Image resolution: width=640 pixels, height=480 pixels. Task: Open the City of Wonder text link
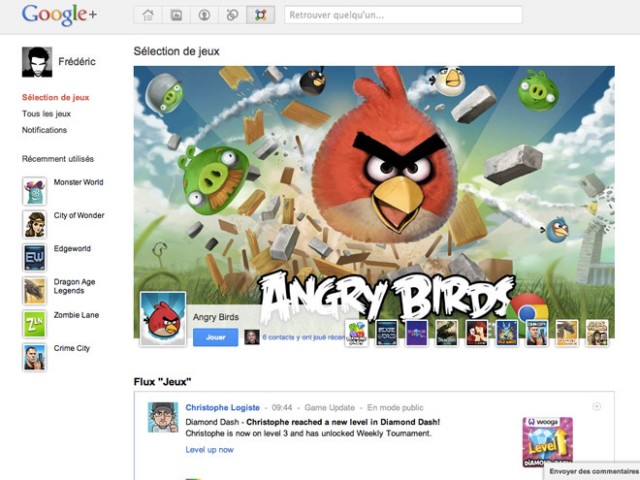[79, 215]
